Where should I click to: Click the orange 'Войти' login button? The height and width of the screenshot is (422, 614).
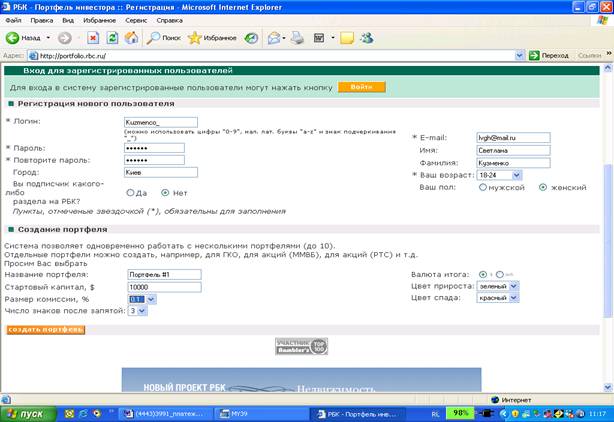[361, 87]
